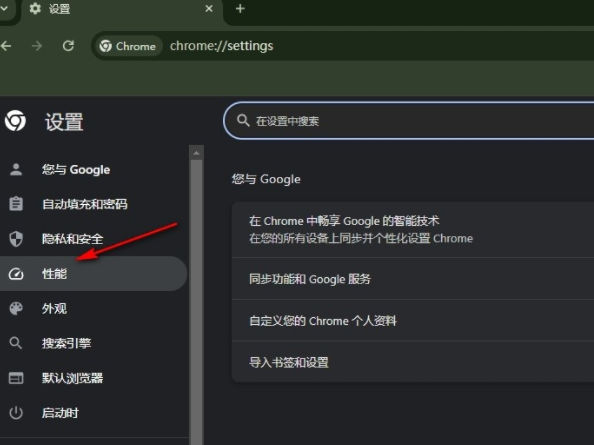The height and width of the screenshot is (445, 594).
Task: Open 隐私和安全 section
Action: [94, 239]
